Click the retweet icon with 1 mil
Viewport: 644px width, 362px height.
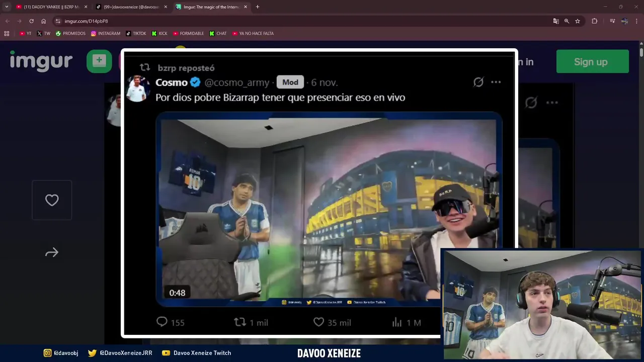240,322
